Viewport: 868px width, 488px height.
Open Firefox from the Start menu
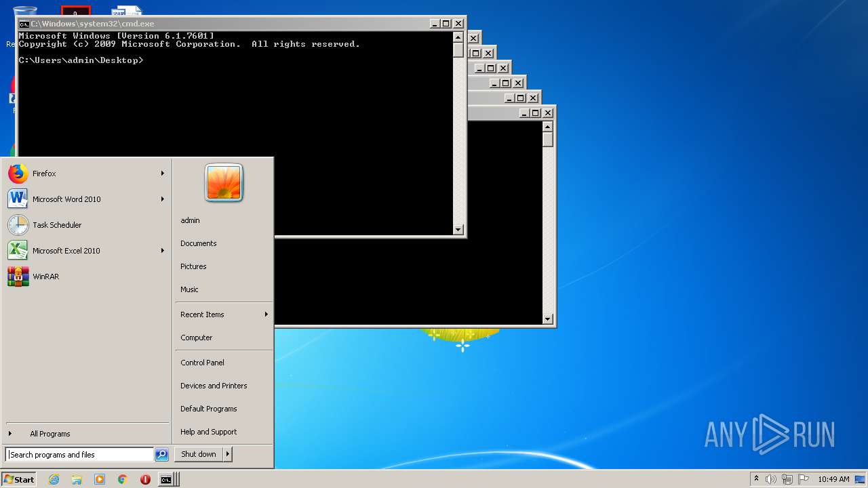[x=87, y=174]
